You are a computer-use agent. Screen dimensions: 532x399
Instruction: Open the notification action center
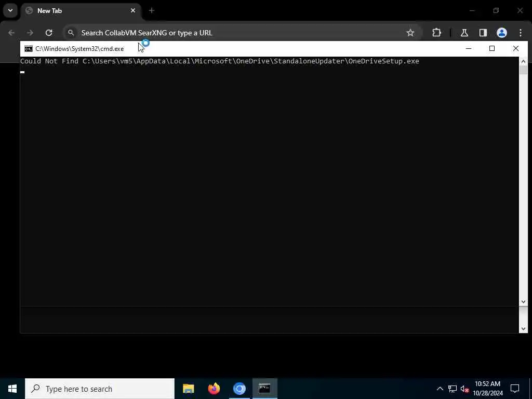[x=515, y=389]
